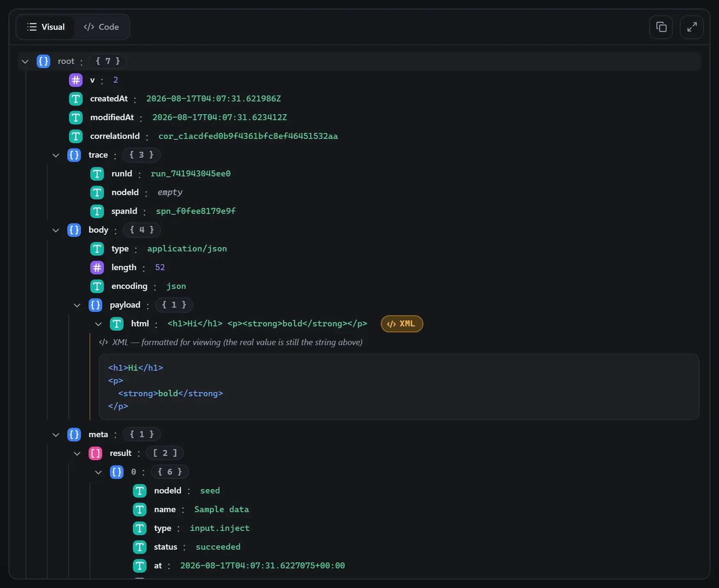The height and width of the screenshot is (588, 719).
Task: Click the text icon beside encoding
Action: [97, 286]
